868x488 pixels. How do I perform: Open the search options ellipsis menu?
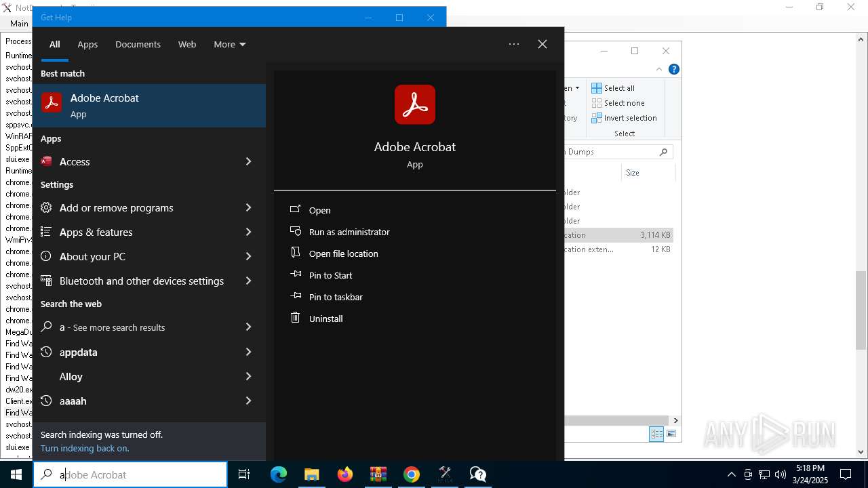(x=514, y=44)
